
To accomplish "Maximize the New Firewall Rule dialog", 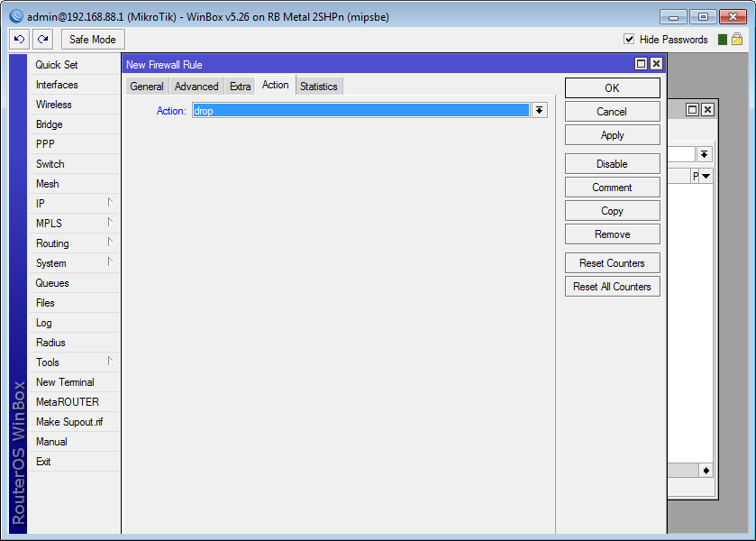I will pos(641,64).
